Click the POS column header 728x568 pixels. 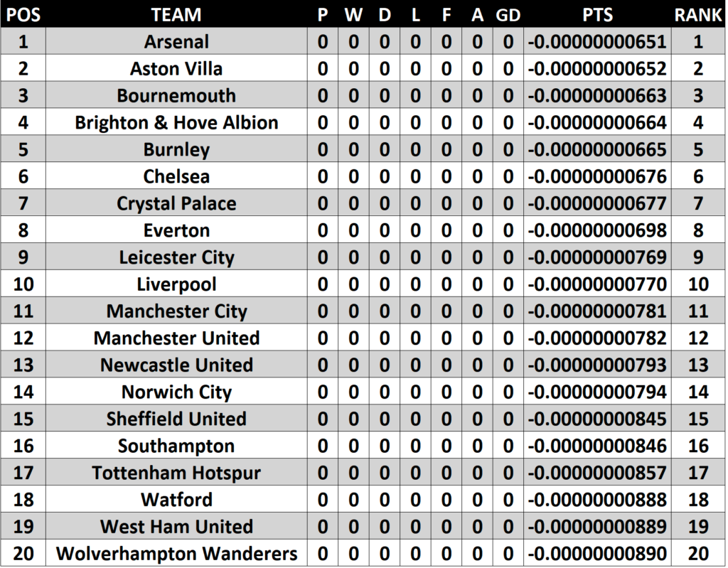click(23, 14)
